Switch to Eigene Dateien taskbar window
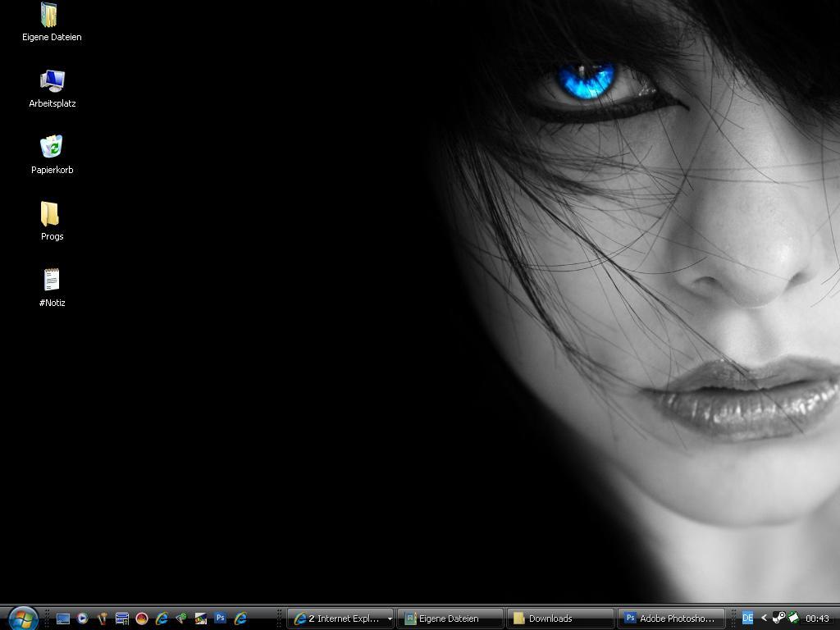This screenshot has height=630, width=840. coord(450,619)
